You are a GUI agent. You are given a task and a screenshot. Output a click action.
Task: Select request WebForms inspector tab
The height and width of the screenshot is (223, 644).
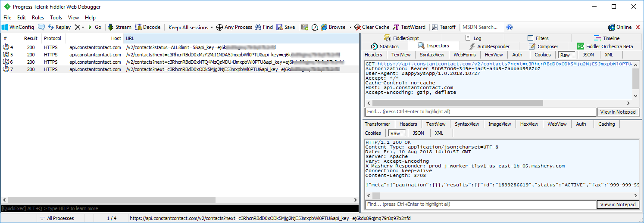pos(465,55)
